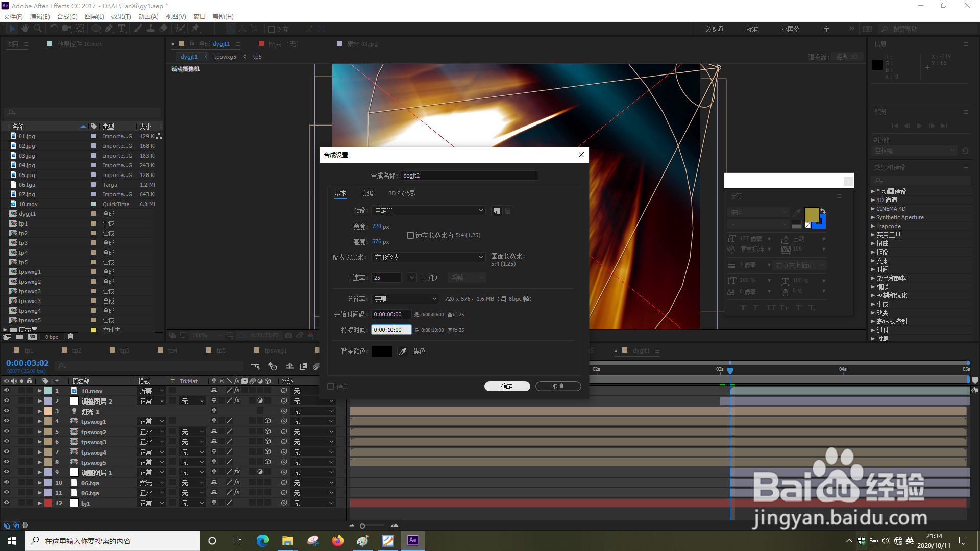Toggle the frame blending switch icon
980x551 pixels.
303,366
